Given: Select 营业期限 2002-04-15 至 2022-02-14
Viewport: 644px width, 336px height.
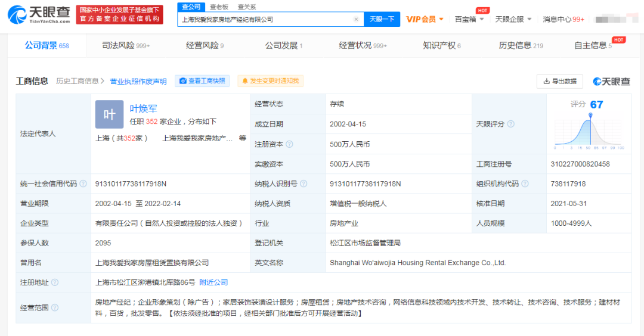Looking at the screenshot, I should point(138,204).
